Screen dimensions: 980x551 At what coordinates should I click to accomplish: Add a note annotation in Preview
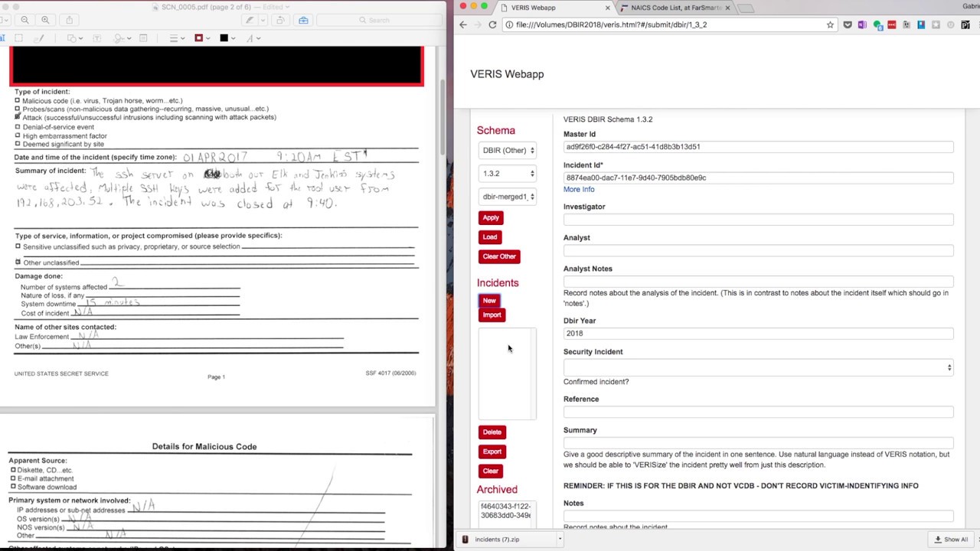pos(144,38)
